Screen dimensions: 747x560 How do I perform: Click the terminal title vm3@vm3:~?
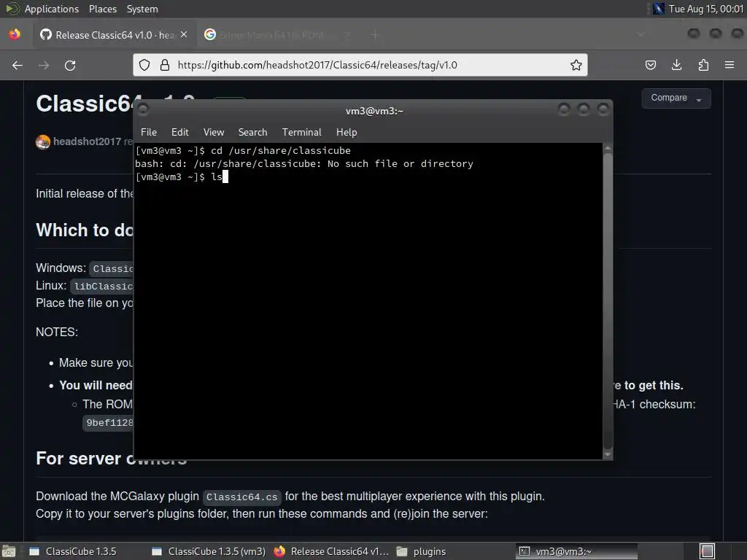pos(374,111)
